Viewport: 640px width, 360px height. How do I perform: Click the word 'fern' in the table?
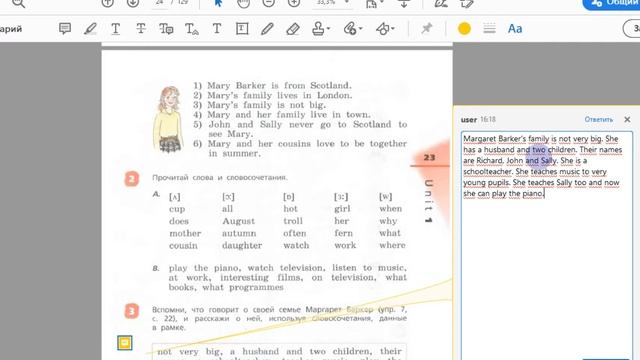[343, 233]
